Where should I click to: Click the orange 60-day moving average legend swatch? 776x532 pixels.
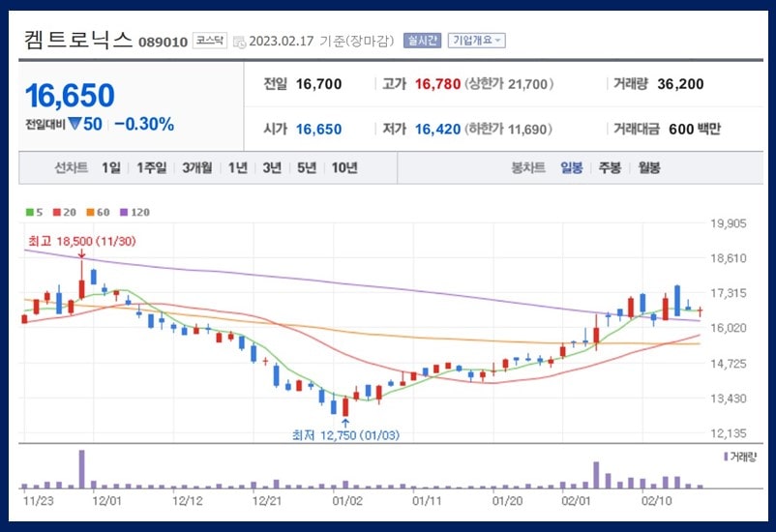click(x=90, y=212)
